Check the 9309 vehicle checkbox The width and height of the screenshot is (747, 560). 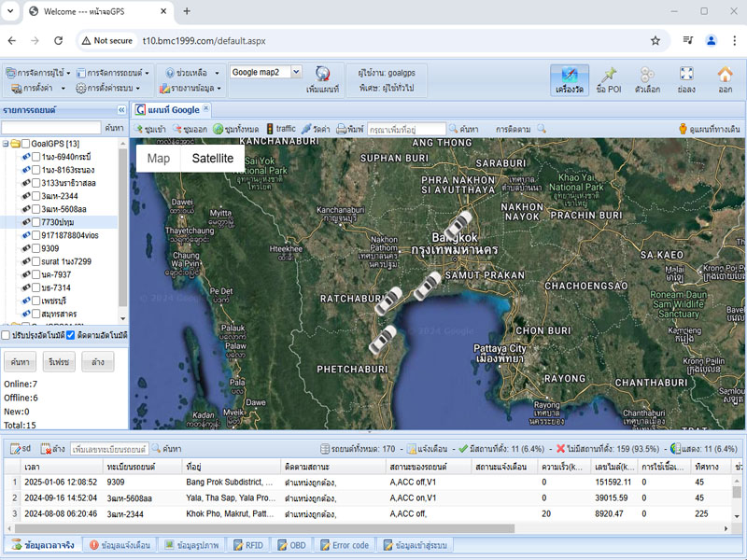click(35, 248)
